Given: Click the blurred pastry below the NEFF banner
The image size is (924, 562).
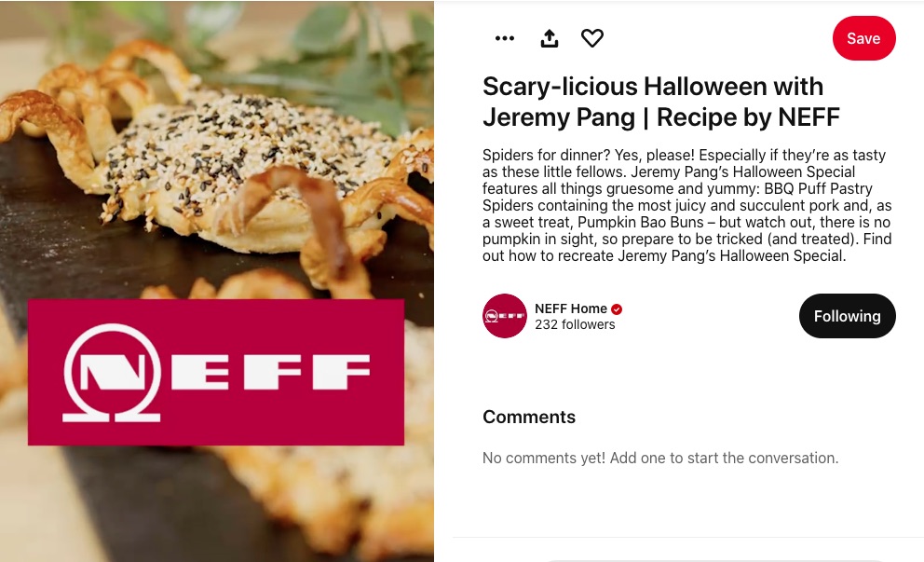Looking at the screenshot, I should coord(330,501).
